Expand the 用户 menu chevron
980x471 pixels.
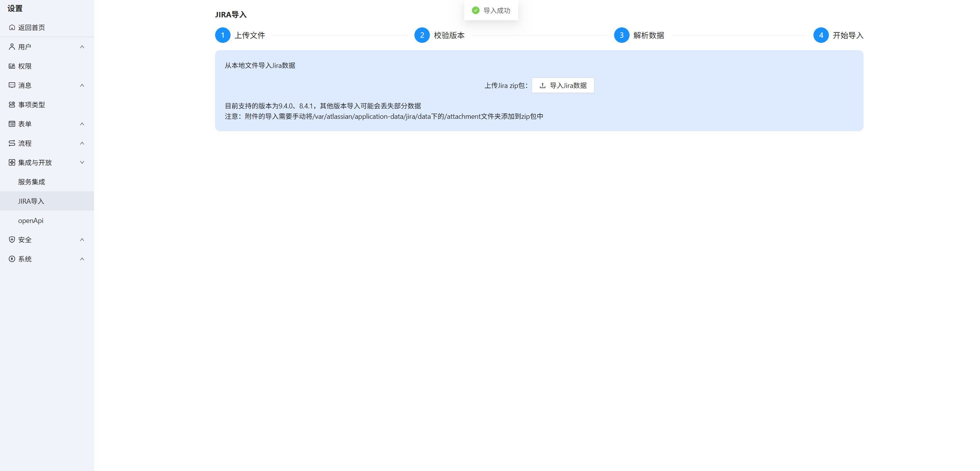click(82, 47)
